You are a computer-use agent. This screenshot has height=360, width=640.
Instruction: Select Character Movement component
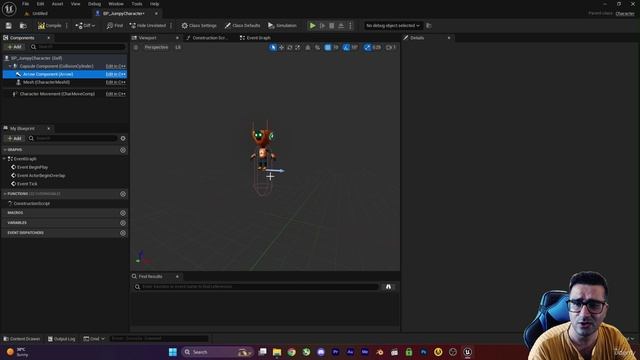point(57,94)
